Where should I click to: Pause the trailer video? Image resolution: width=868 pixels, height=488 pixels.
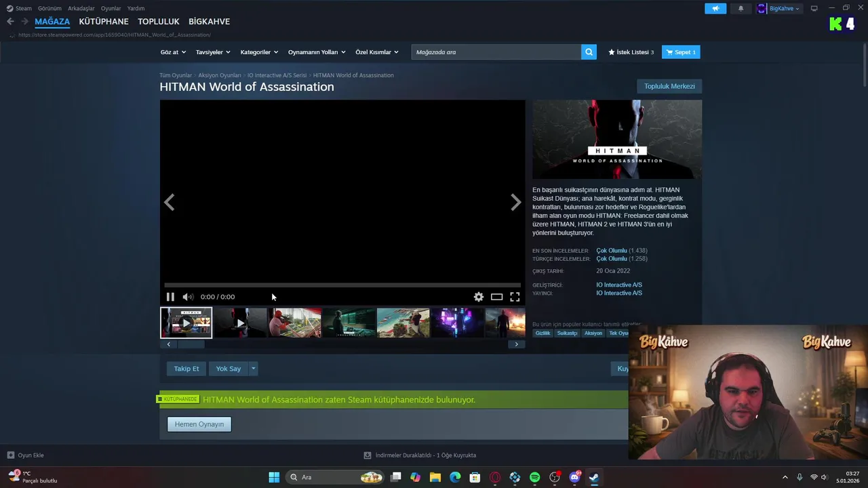[x=170, y=297]
